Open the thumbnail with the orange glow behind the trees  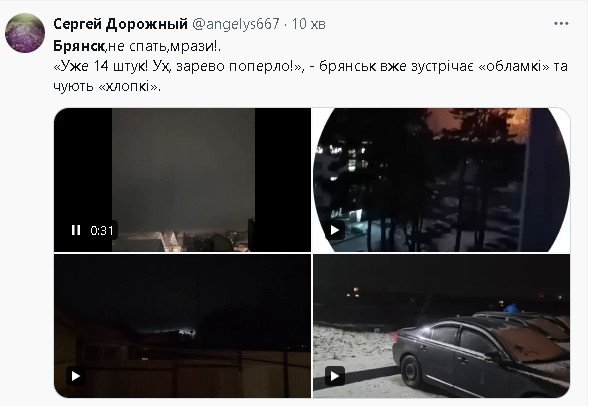coord(441,180)
